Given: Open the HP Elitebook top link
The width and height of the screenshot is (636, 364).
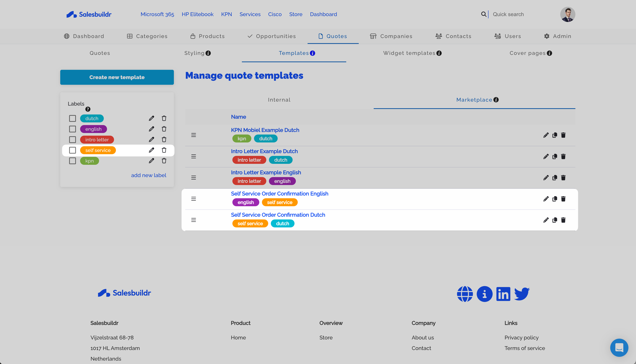Looking at the screenshot, I should pyautogui.click(x=197, y=14).
